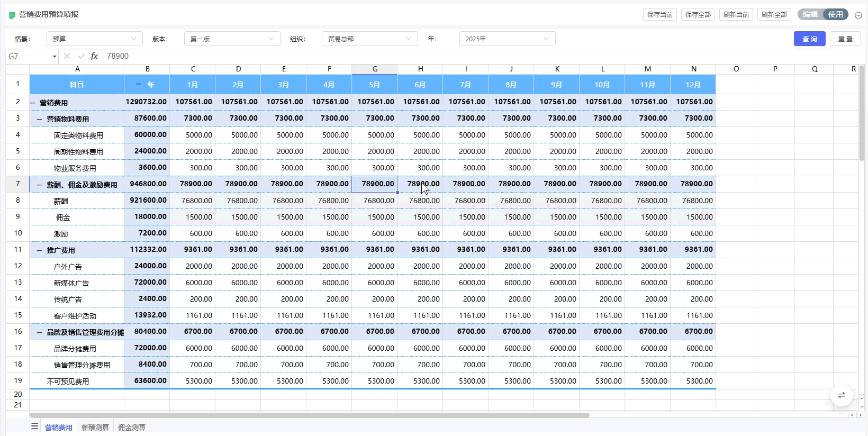Screen dimensions: 868x436
Task: Select the 户外广告 row label
Action: coord(68,267)
